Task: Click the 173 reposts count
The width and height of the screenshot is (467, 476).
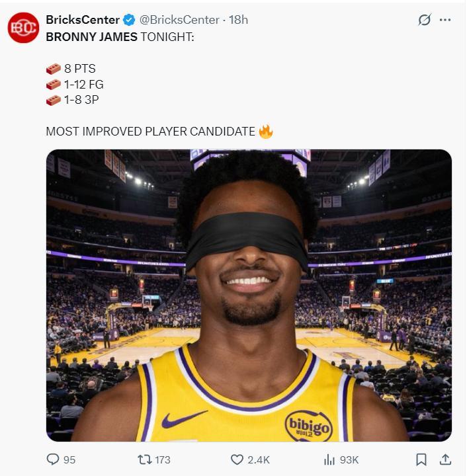Action: pyautogui.click(x=162, y=459)
